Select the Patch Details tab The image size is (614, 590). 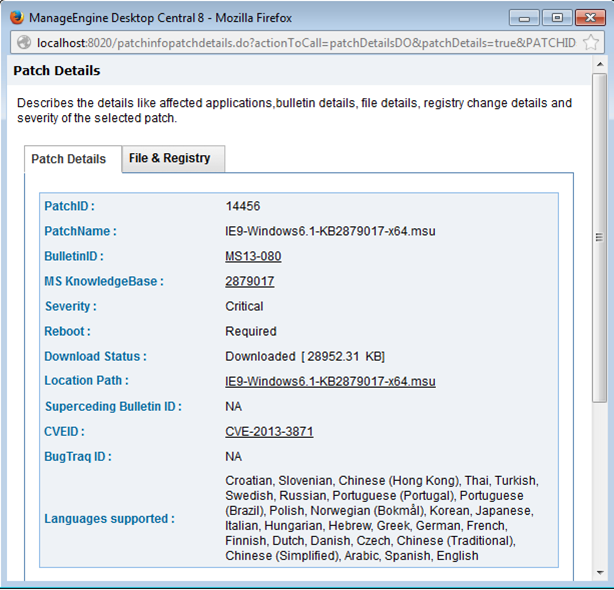(x=73, y=159)
